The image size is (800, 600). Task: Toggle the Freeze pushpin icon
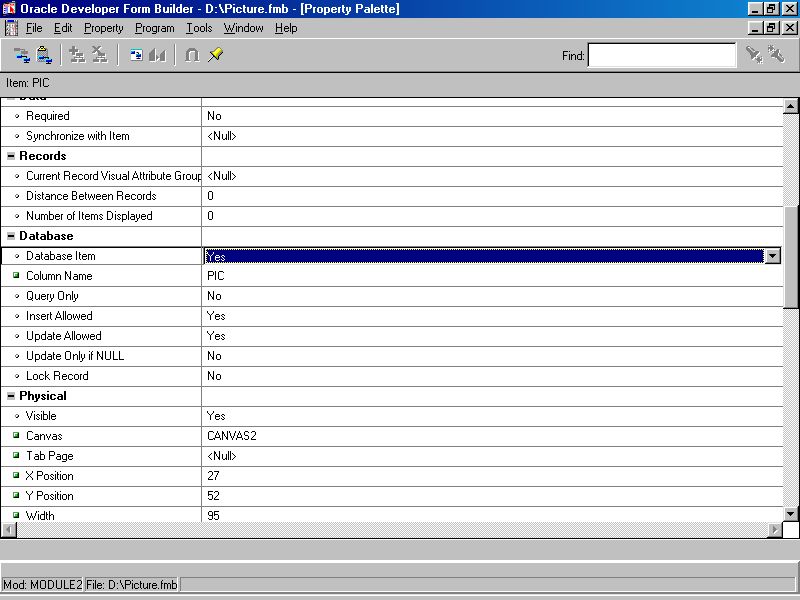point(216,55)
